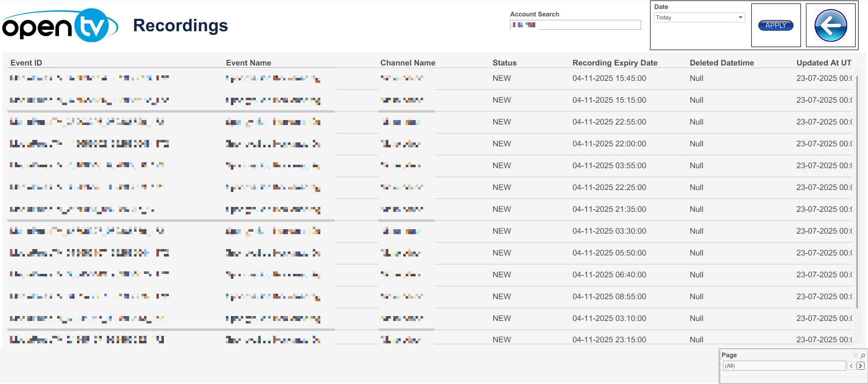Open the Date dropdown showing Today
The width and height of the screenshot is (868, 384).
(695, 17)
